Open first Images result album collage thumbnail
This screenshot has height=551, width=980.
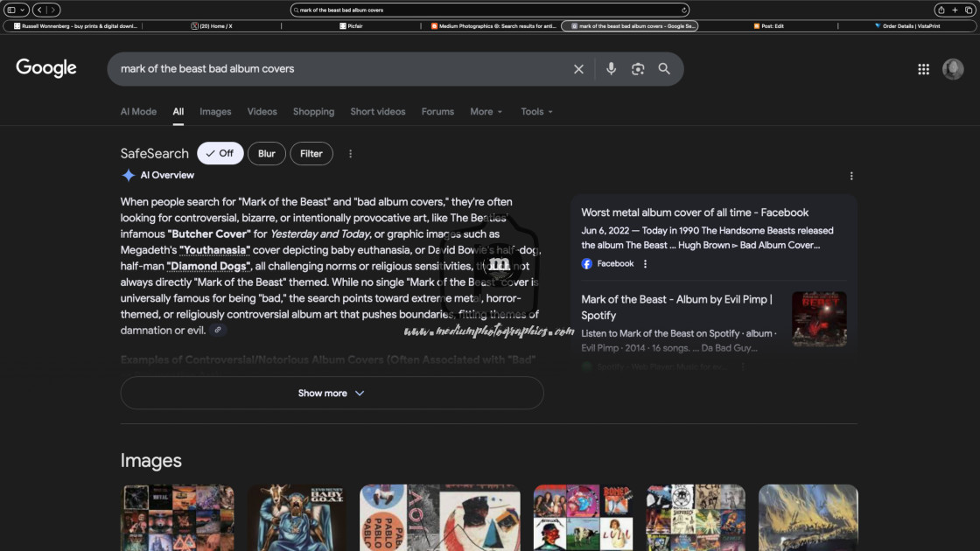point(178,517)
